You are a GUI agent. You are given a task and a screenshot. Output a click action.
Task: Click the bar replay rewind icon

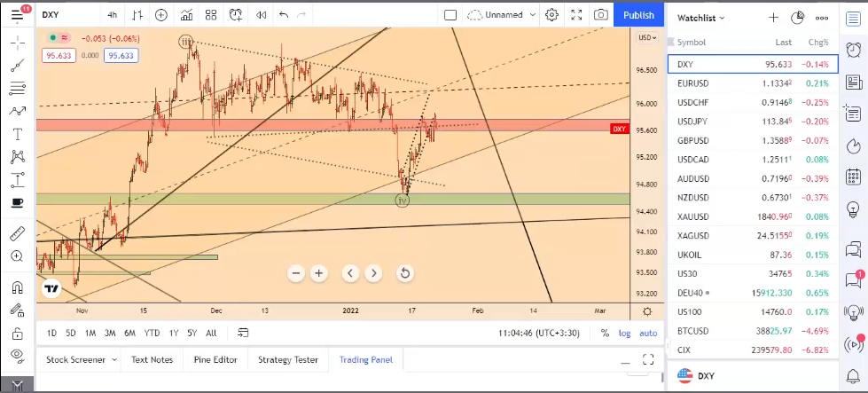[x=261, y=15]
